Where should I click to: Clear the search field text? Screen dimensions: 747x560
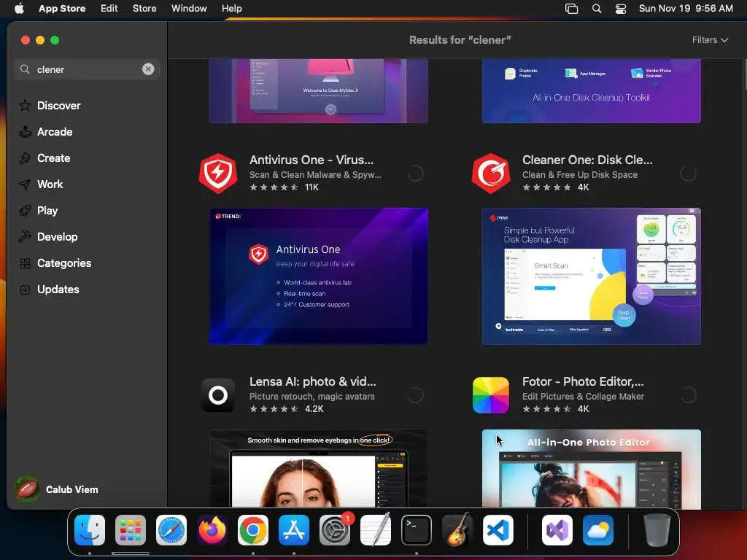148,69
